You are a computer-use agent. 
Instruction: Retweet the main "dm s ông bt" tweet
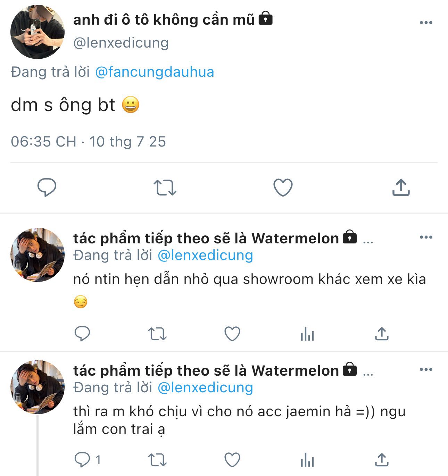pos(165,187)
